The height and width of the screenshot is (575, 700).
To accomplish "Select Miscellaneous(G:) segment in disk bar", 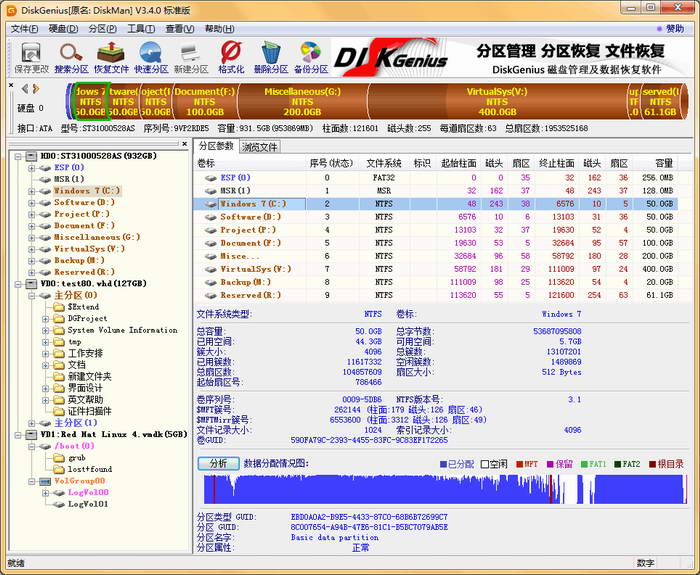I will pyautogui.click(x=302, y=101).
